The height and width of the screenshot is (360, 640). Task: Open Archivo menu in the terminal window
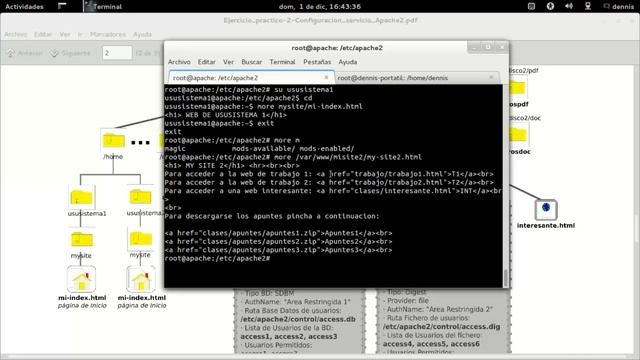pyautogui.click(x=179, y=62)
